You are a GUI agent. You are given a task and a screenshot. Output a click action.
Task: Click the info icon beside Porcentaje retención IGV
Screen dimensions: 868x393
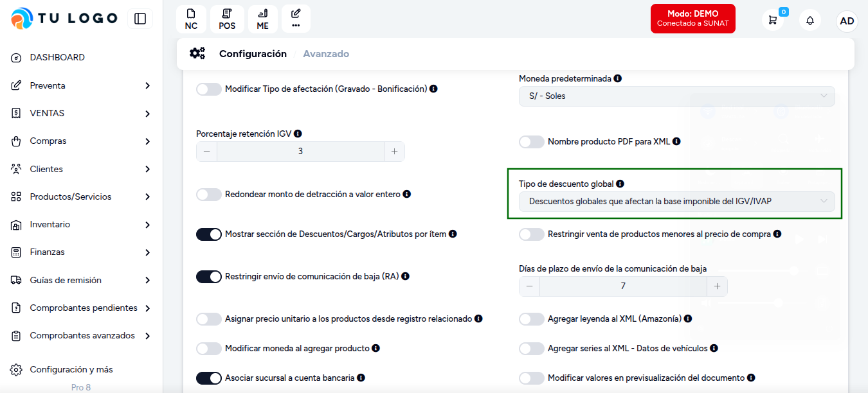(298, 134)
